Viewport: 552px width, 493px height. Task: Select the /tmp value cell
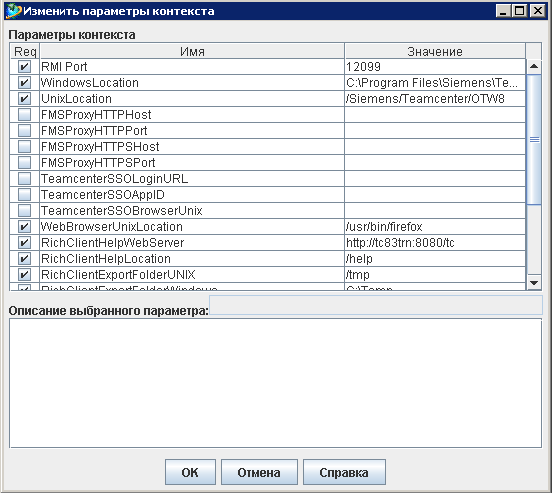(435, 274)
